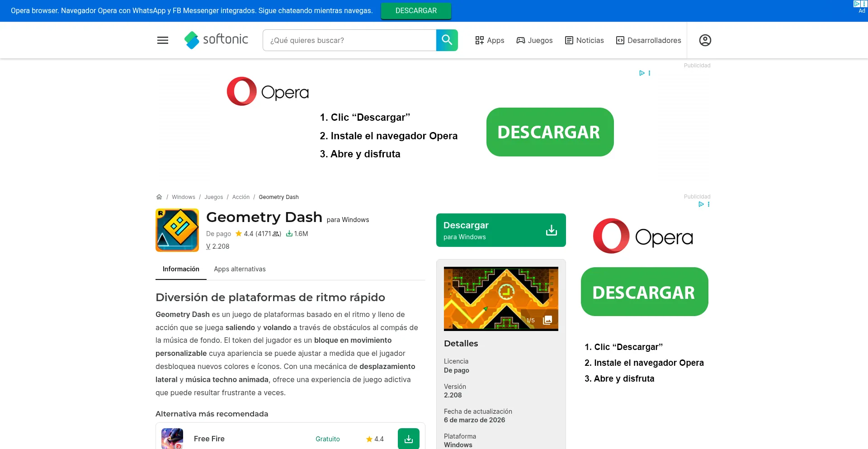The width and height of the screenshot is (868, 449).
Task: Select the Información tab
Action: coord(181,269)
